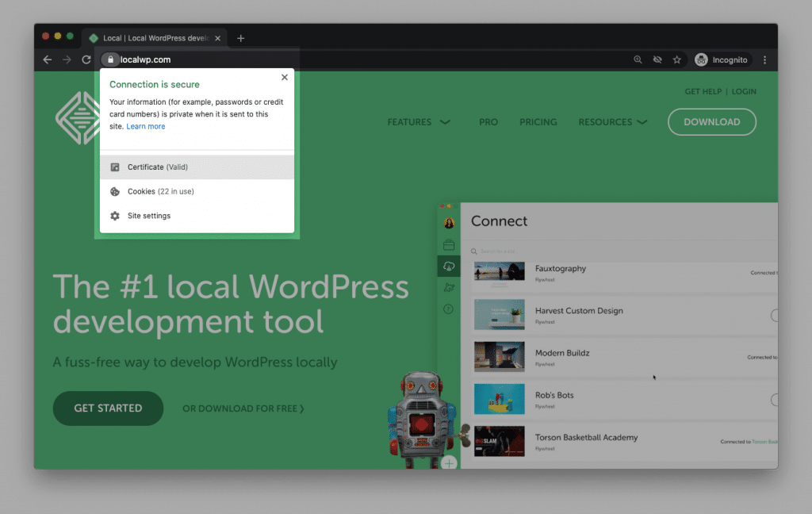The image size is (812, 514).
Task: Click the GET STARTED button
Action: [108, 409]
